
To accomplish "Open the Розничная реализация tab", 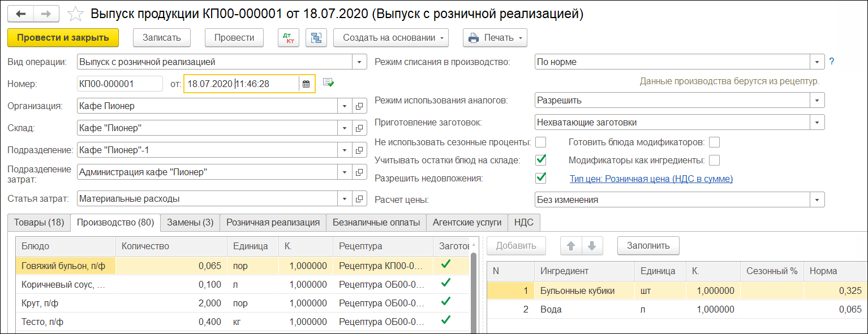I will point(273,223).
